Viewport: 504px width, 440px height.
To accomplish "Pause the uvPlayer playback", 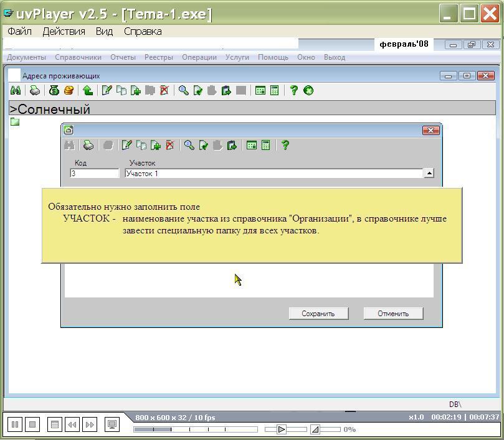I will 15,424.
